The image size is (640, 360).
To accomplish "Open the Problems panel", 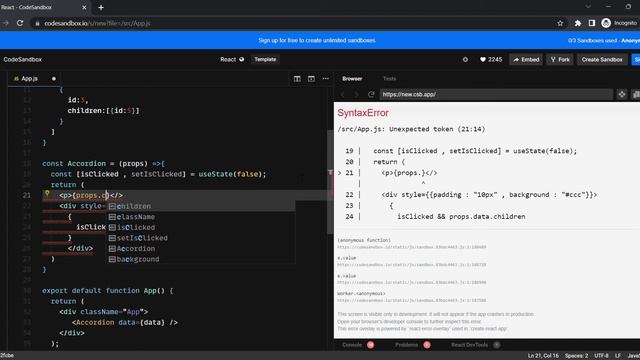I will tap(406, 345).
